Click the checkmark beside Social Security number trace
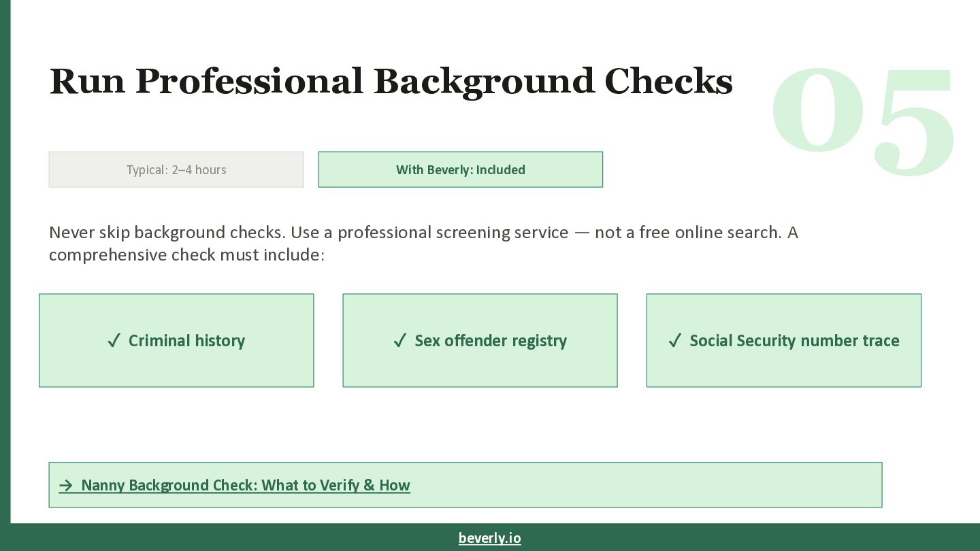The image size is (980, 551). (x=675, y=341)
